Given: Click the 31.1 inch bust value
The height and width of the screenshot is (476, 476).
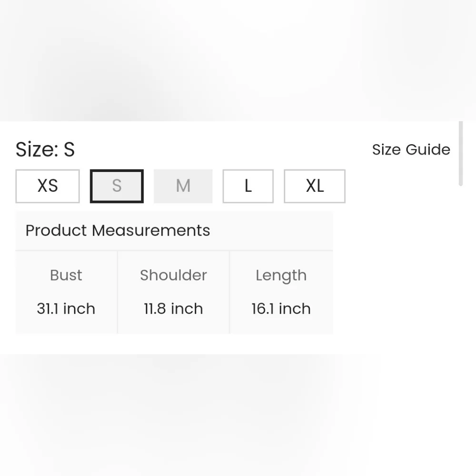Looking at the screenshot, I should coord(66,308).
